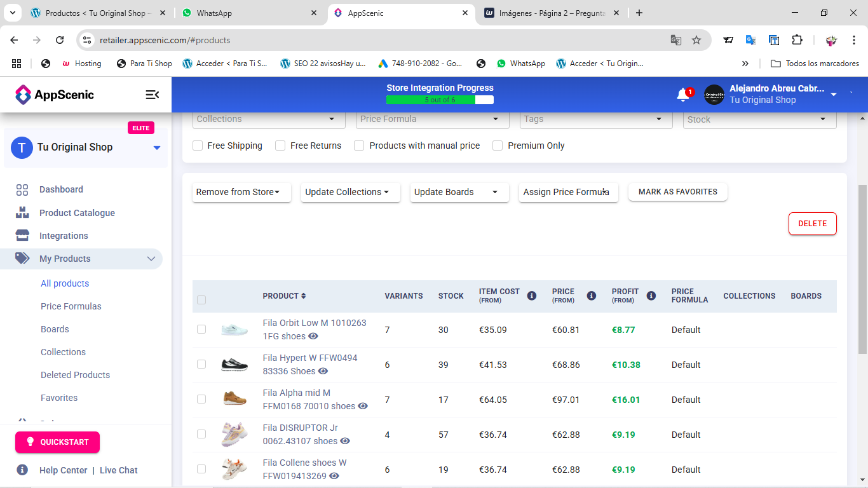Check Premium Only filter
The width and height of the screenshot is (868, 488).
[x=498, y=146]
